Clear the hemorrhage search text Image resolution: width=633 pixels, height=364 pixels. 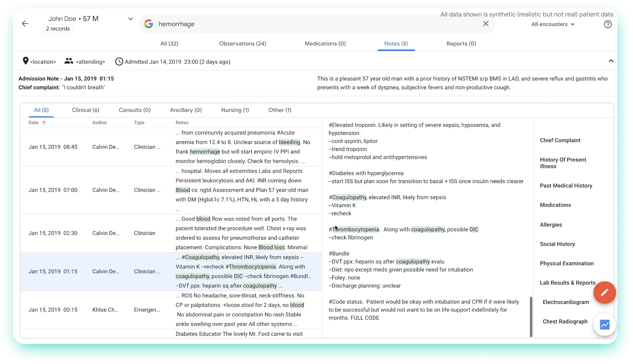486,24
